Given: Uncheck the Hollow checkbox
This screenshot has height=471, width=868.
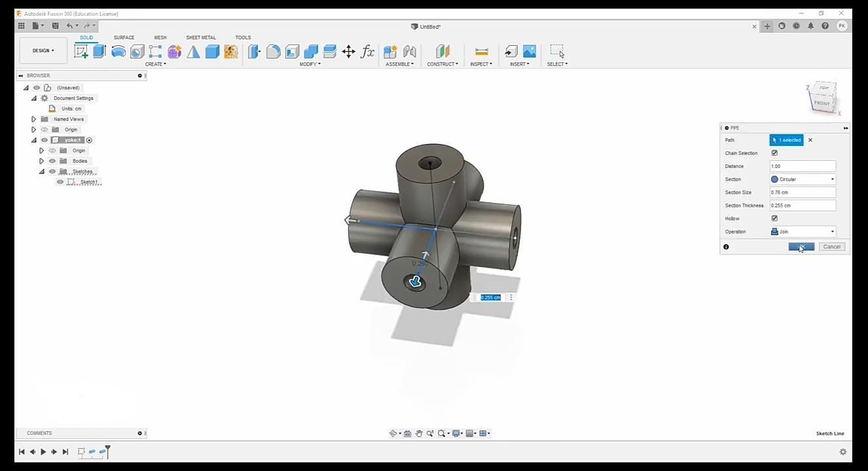Looking at the screenshot, I should pos(774,218).
